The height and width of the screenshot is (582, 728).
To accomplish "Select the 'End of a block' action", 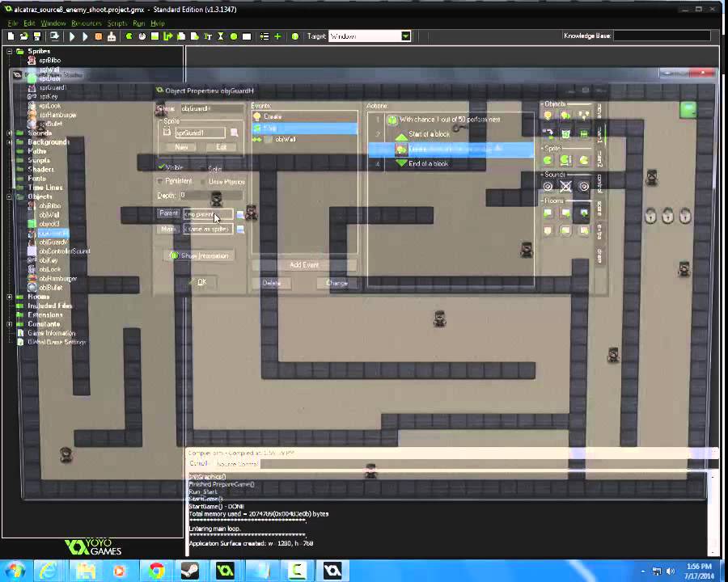I will (428, 164).
